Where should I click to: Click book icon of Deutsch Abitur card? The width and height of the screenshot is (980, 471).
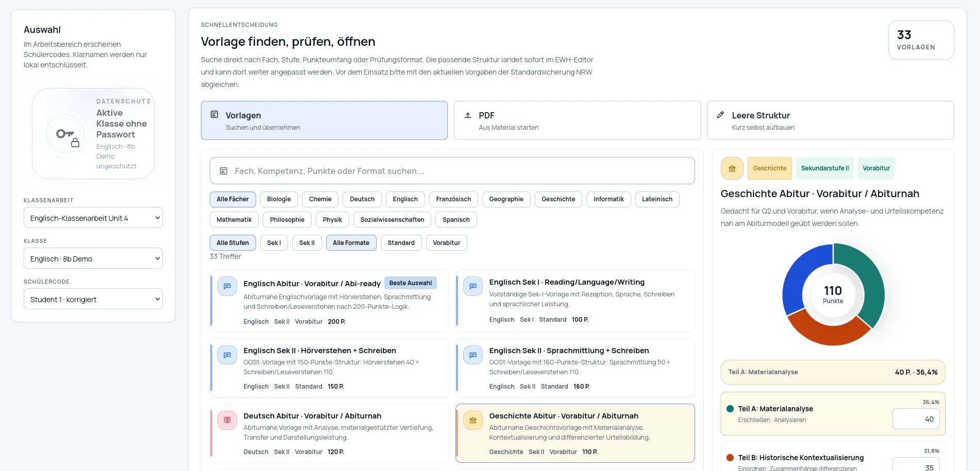(x=227, y=420)
